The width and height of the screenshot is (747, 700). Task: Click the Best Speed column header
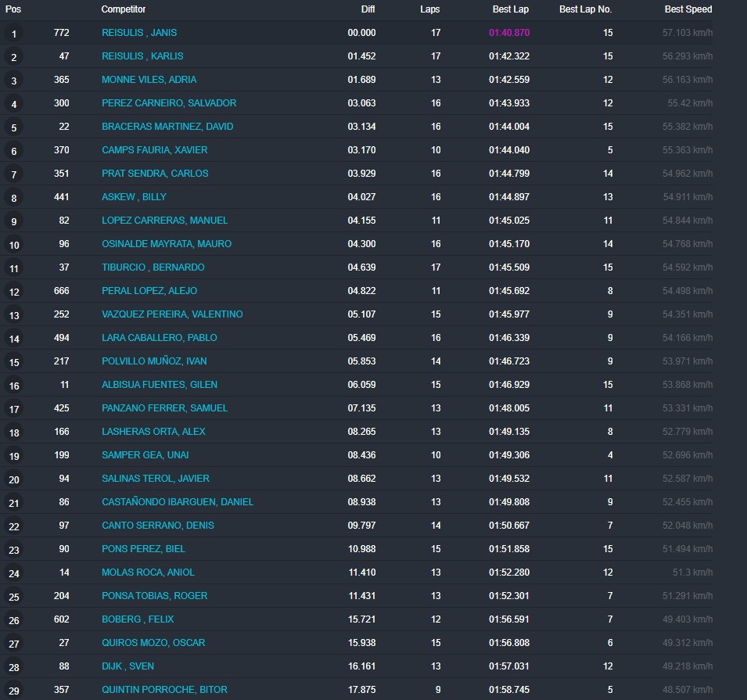click(688, 9)
